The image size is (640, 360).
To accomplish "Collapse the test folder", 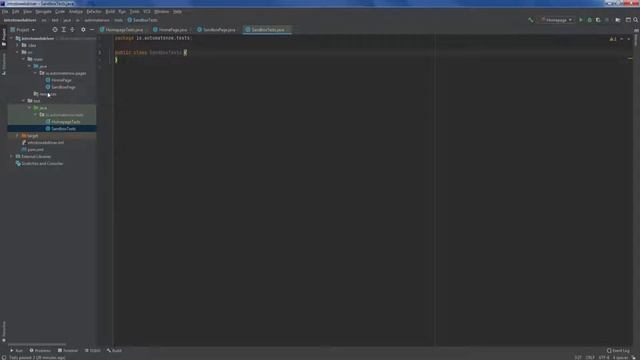I will [x=24, y=101].
